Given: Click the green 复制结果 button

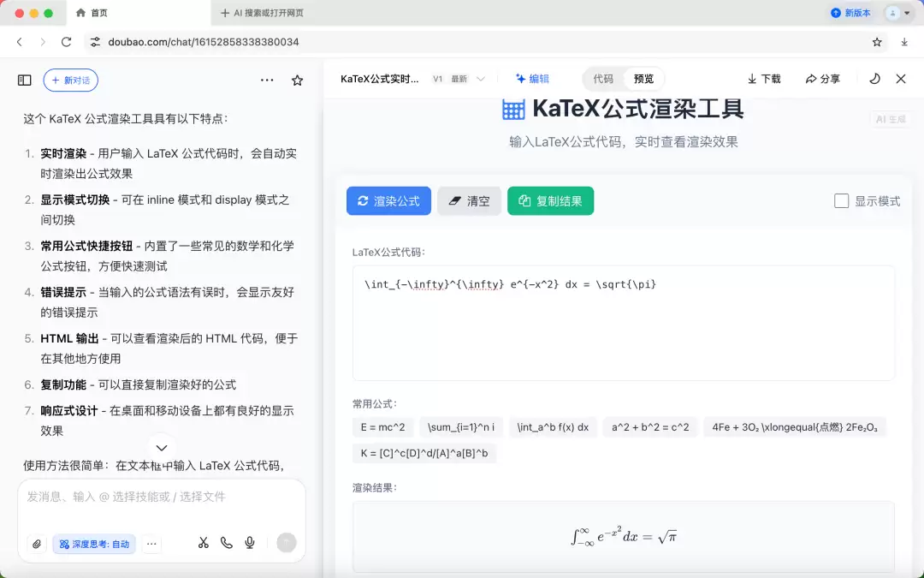Looking at the screenshot, I should [550, 201].
